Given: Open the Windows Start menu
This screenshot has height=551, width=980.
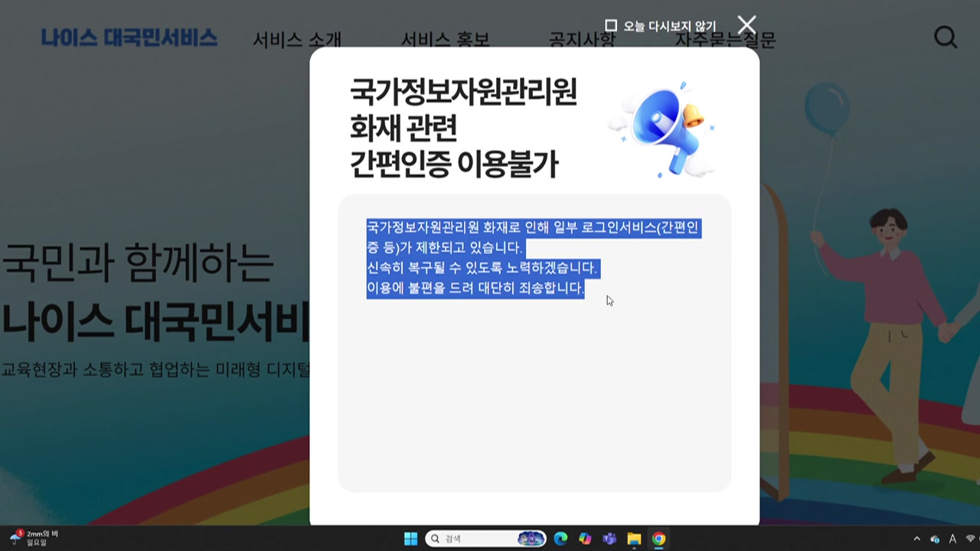Looking at the screenshot, I should (410, 539).
